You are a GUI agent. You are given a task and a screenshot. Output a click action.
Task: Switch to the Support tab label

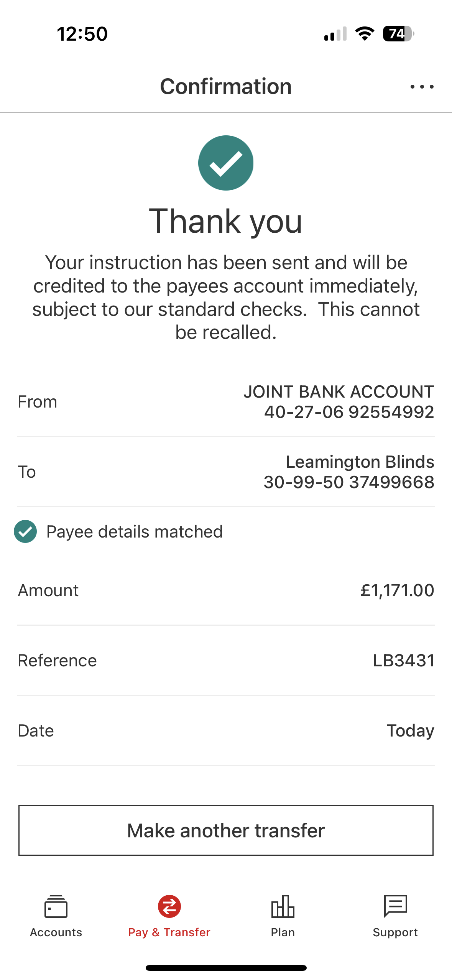(395, 932)
